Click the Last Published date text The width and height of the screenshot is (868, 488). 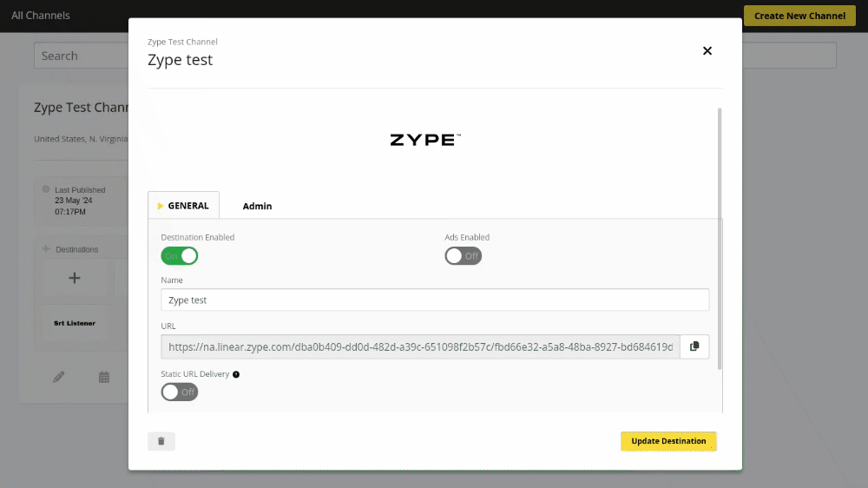click(74, 206)
